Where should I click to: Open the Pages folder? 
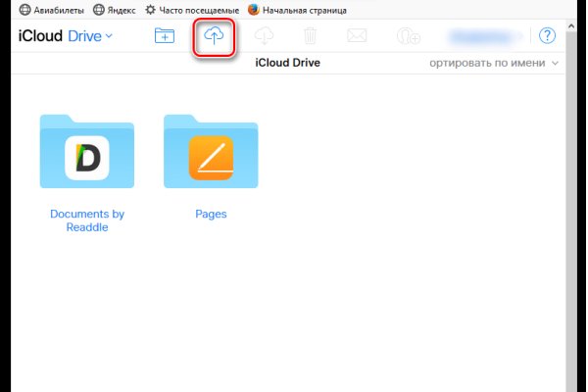click(211, 151)
